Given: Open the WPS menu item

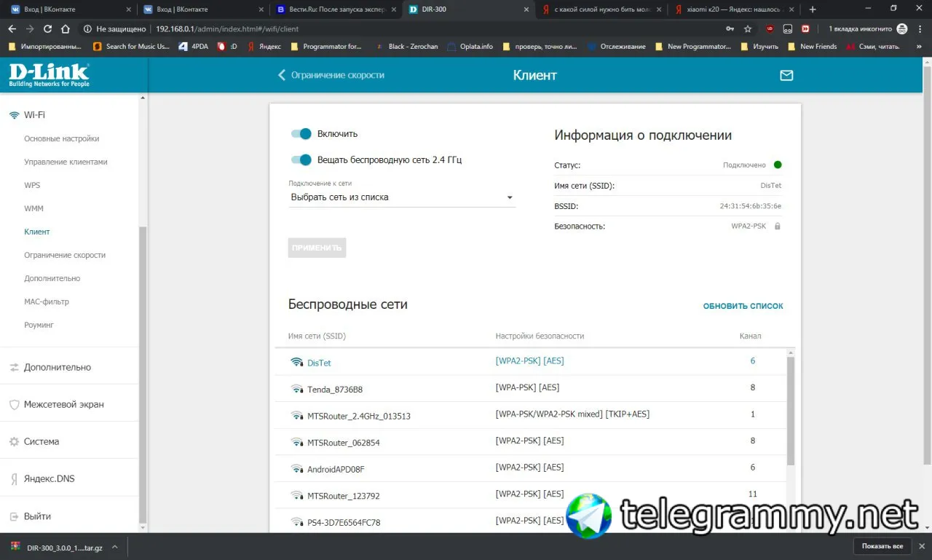Looking at the screenshot, I should [32, 185].
